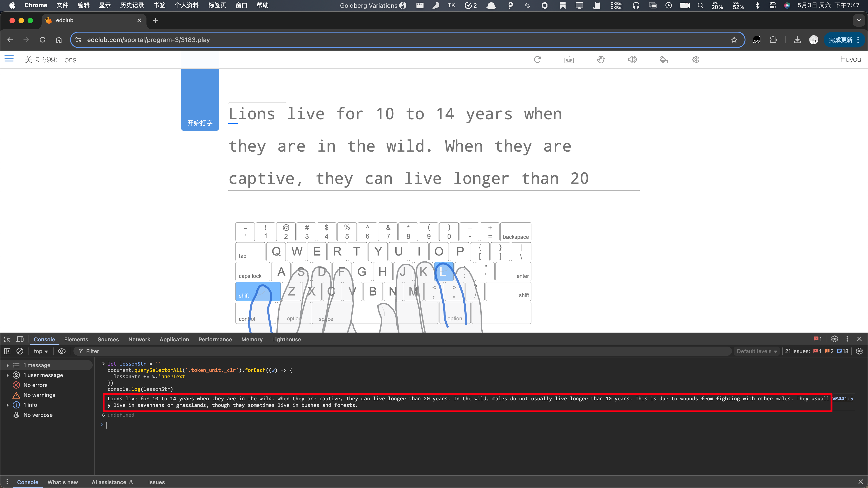Open the VM441:5 source link
This screenshot has width=868, height=488.
(x=842, y=398)
